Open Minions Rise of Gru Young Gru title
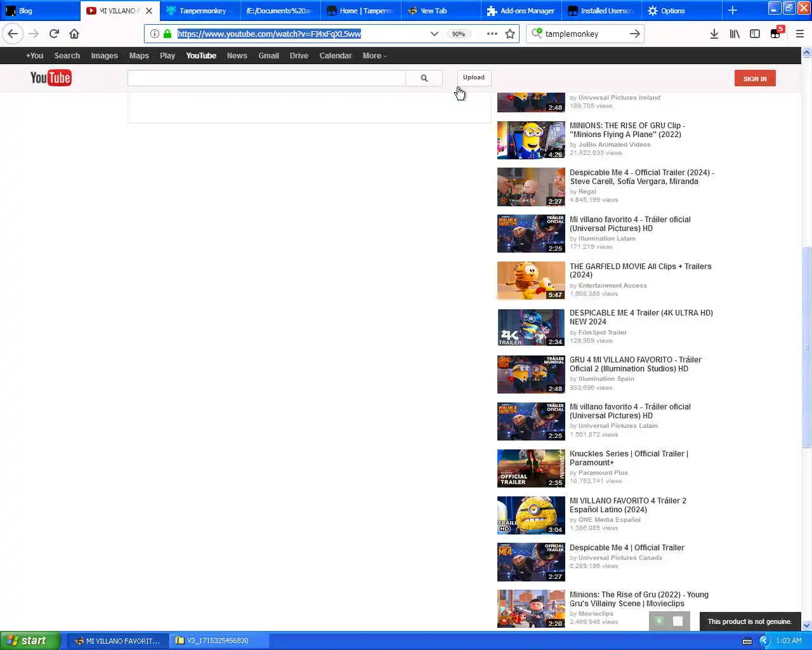This screenshot has height=650, width=812. pos(639,599)
